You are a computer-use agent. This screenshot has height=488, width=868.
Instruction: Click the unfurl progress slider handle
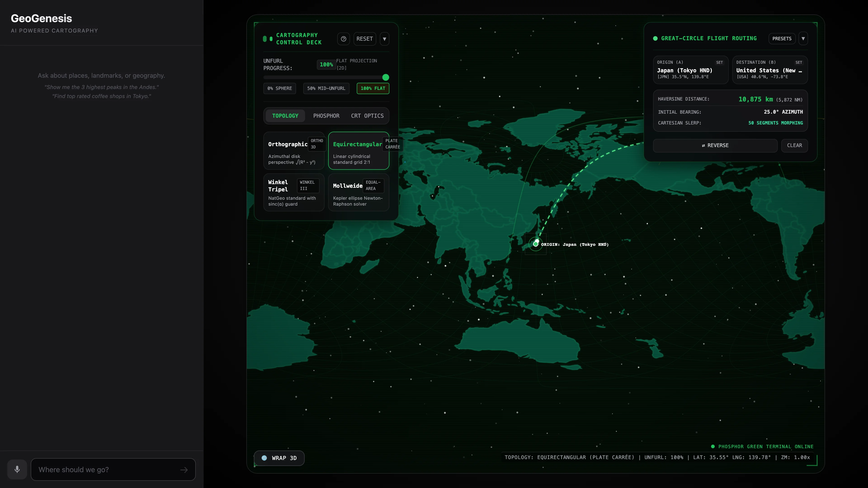(385, 77)
